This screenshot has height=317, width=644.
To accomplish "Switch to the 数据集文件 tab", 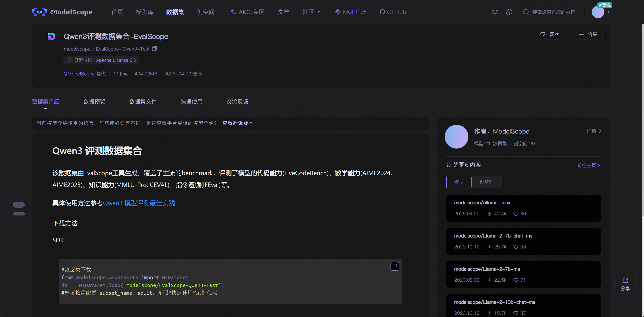I will pyautogui.click(x=143, y=102).
